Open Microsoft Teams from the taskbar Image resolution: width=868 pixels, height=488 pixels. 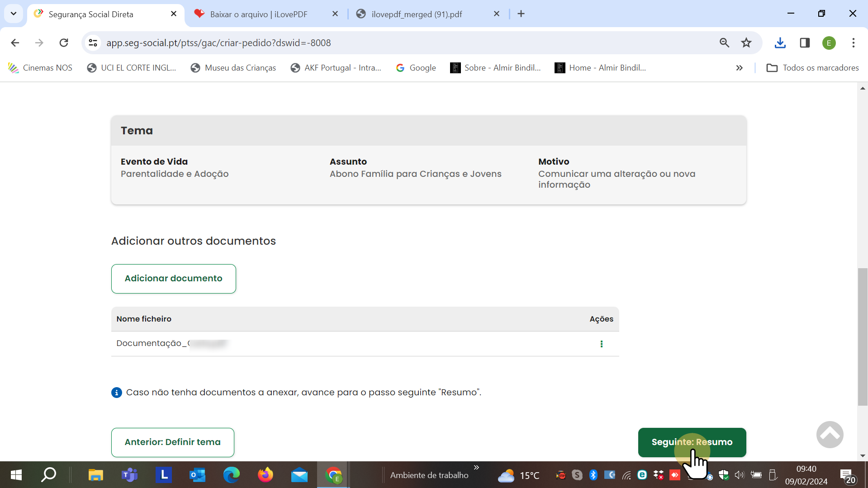pos(129,475)
